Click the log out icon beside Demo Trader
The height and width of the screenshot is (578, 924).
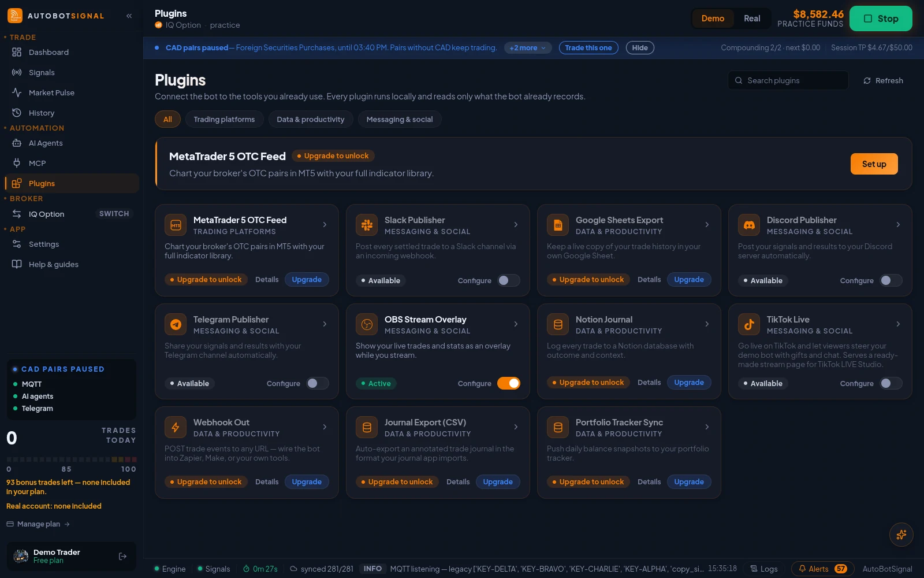coord(122,556)
